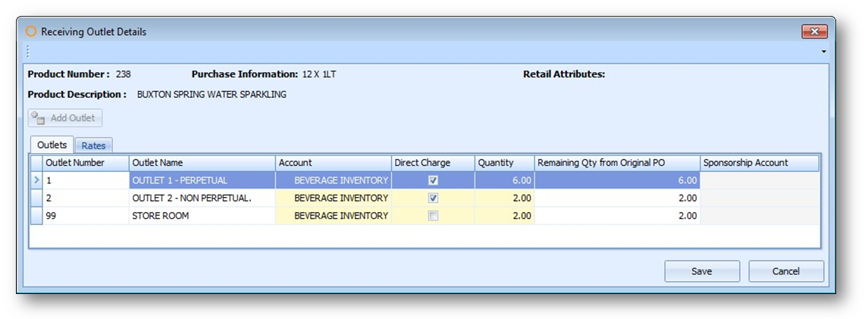Click Quantity cell for Outlet 2 row
The width and height of the screenshot is (868, 319).
[x=503, y=198]
